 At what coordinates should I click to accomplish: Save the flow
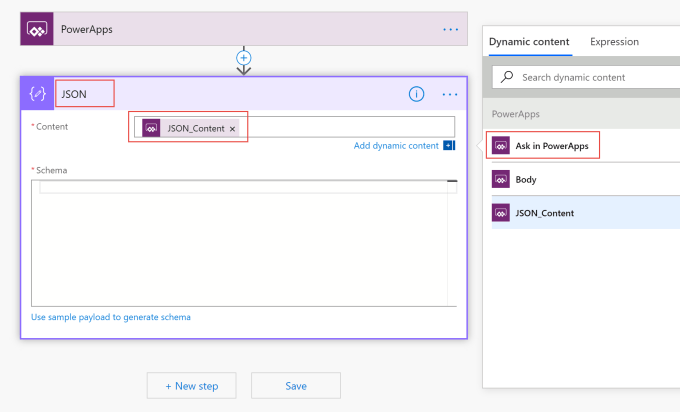296,386
